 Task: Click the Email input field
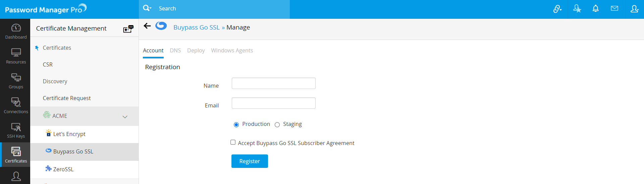[274, 103]
